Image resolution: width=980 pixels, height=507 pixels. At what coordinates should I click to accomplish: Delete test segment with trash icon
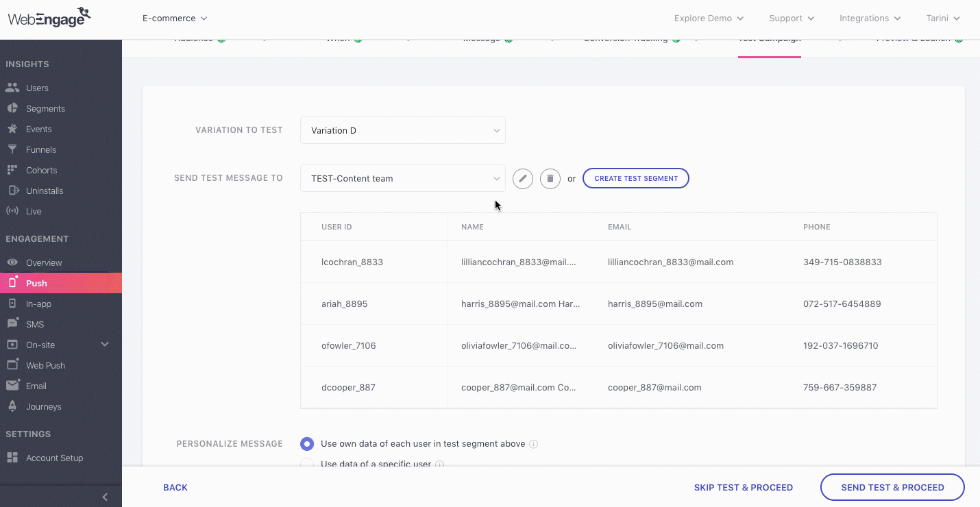[550, 179]
